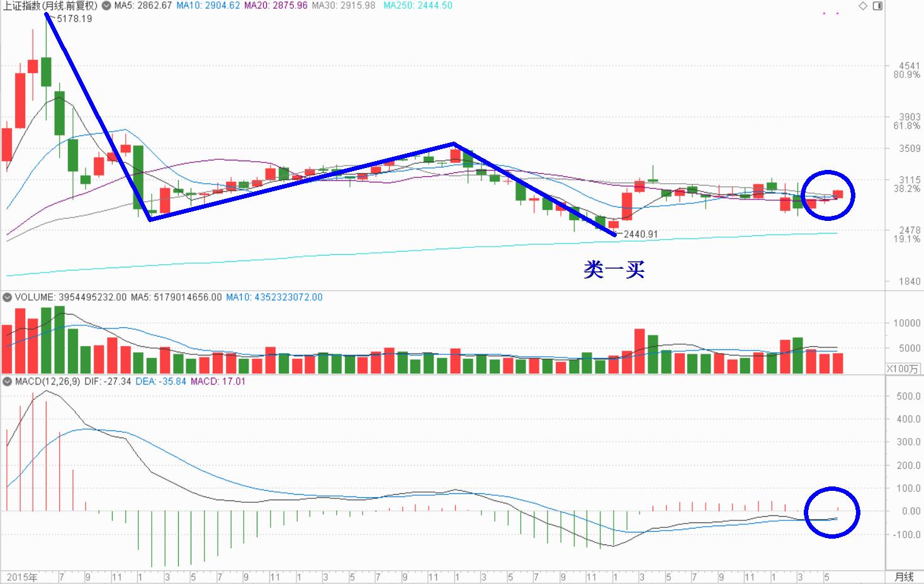Click the purple MA20: 2875.96 label
Viewport: 924px width, 584px height.
(x=276, y=6)
